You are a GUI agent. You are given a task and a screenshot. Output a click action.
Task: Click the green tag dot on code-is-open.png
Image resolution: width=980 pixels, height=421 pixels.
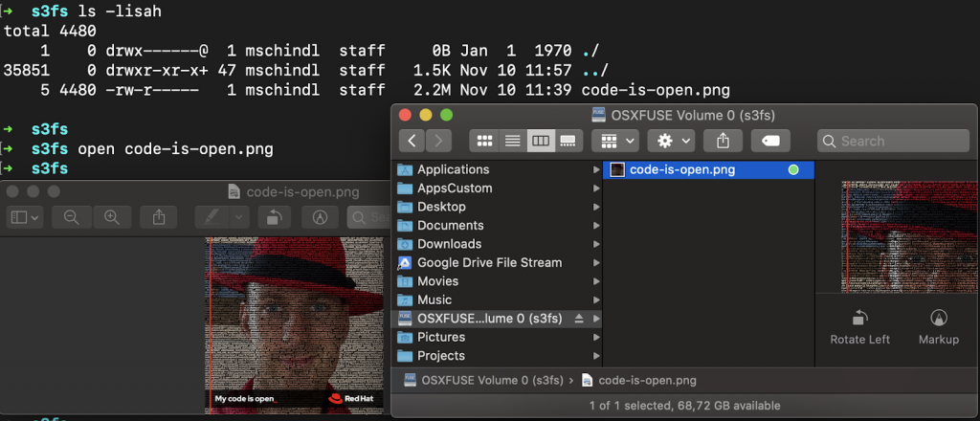pos(793,170)
